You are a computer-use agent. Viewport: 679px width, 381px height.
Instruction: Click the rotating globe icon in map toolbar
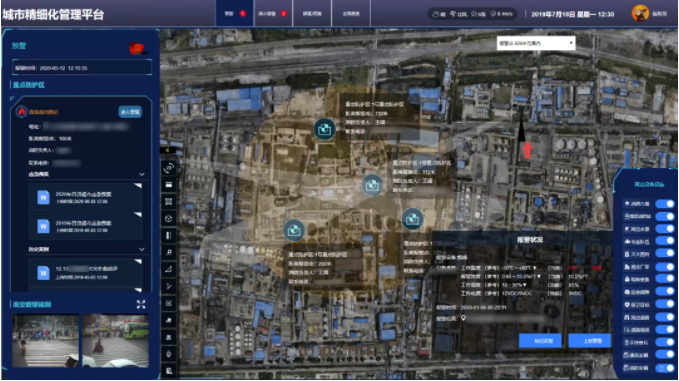click(x=169, y=168)
